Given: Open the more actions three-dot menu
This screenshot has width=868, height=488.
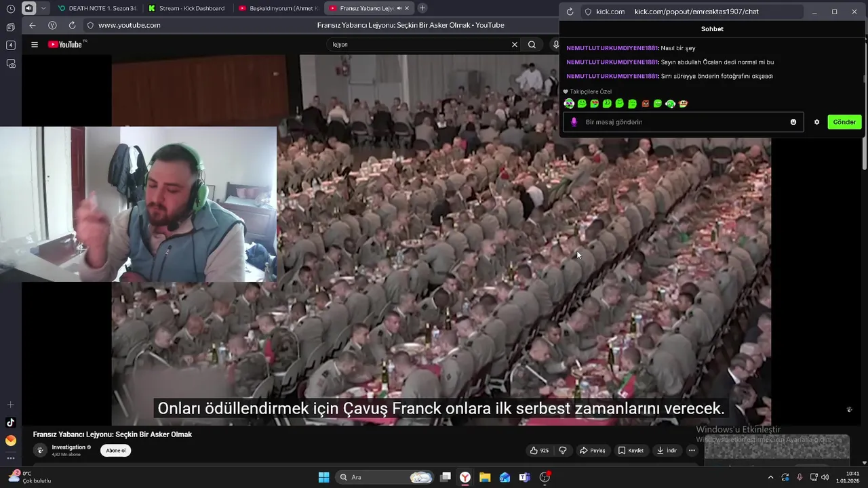Looking at the screenshot, I should (x=692, y=451).
